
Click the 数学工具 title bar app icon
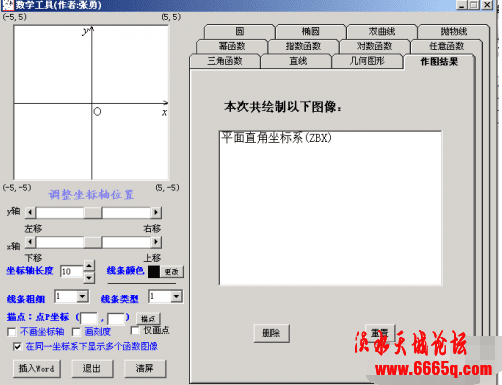coord(7,5)
